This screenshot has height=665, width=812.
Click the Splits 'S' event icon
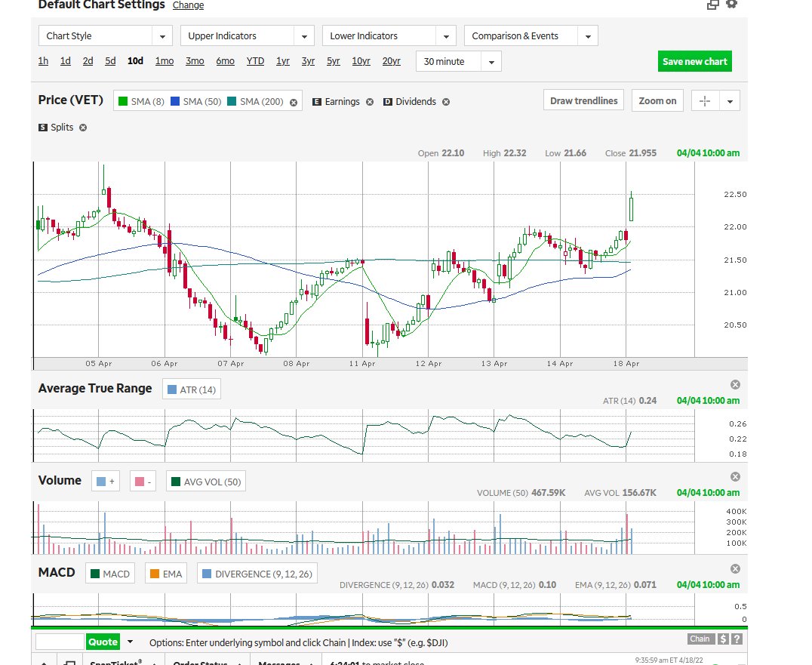coord(43,128)
